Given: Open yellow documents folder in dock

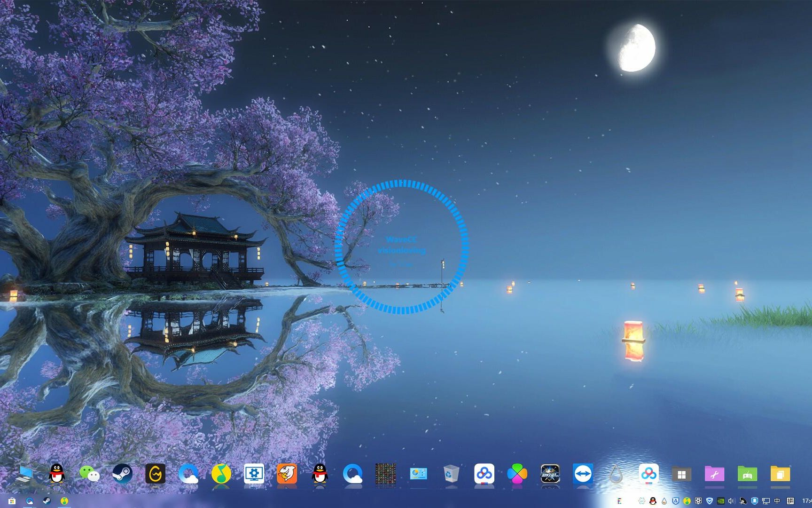Looking at the screenshot, I should (780, 474).
